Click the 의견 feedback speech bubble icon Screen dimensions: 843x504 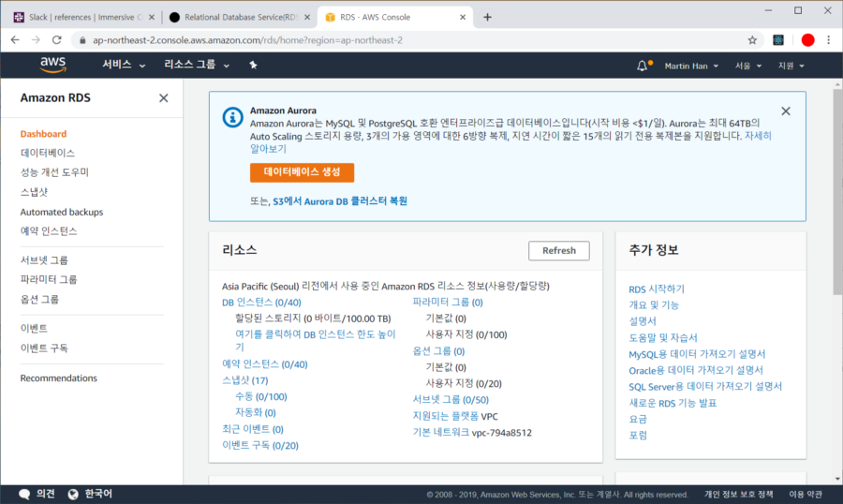tap(24, 494)
